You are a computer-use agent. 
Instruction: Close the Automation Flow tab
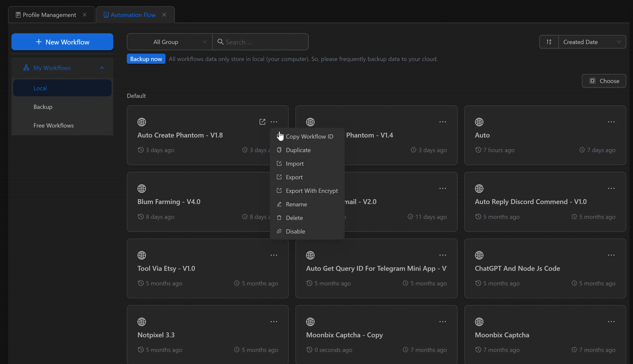coord(164,15)
